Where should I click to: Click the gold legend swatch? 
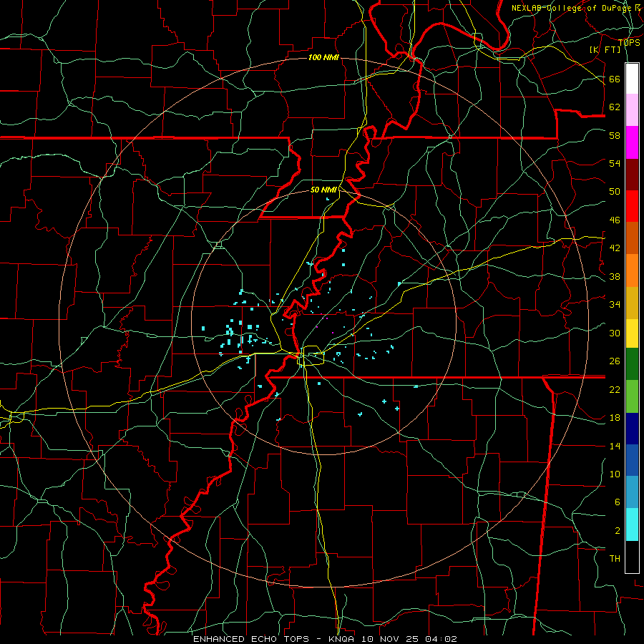tap(632, 303)
